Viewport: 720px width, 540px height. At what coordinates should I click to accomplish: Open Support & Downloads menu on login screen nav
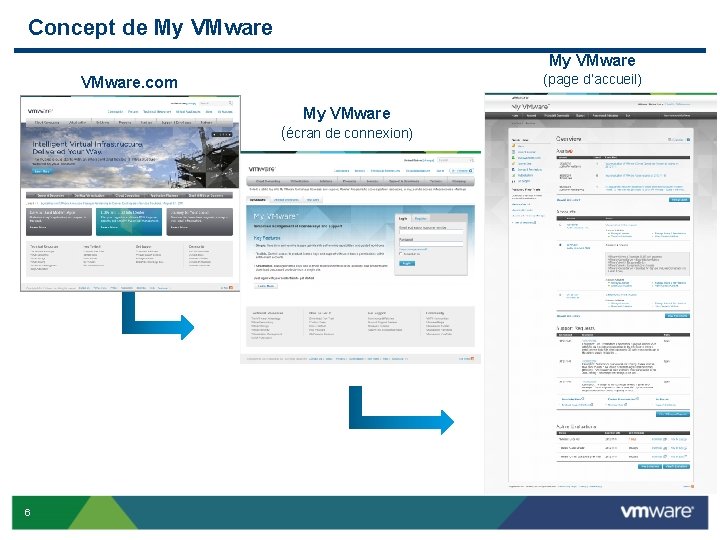(x=404, y=181)
